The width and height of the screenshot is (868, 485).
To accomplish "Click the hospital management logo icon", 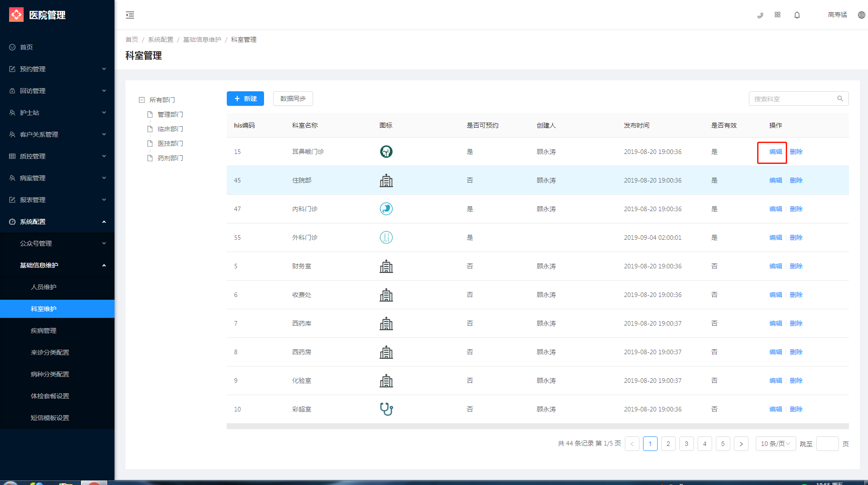I will (16, 15).
